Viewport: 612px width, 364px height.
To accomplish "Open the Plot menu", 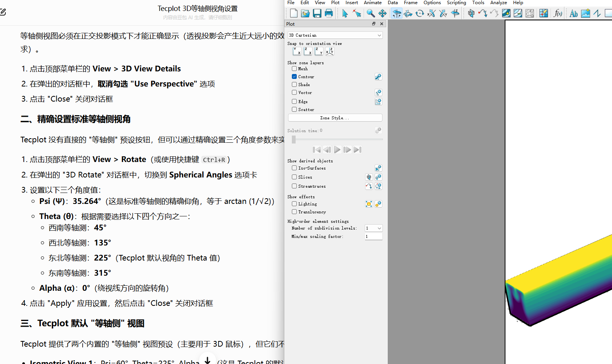I will [x=335, y=3].
